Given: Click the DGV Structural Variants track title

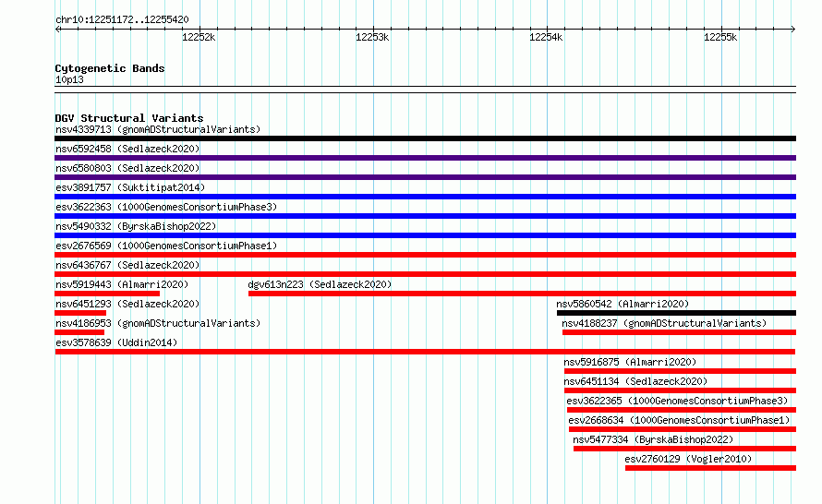Looking at the screenshot, I should pyautogui.click(x=129, y=118).
